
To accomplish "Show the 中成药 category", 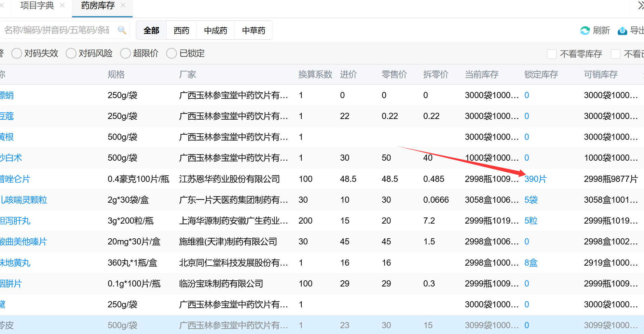I will (x=215, y=30).
